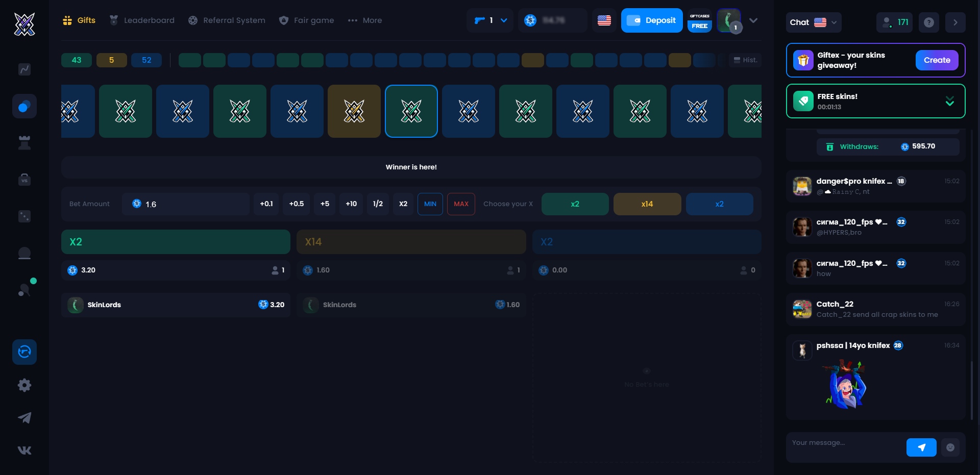
Task: Expand the FREE skins panel chevron
Action: pos(950,101)
